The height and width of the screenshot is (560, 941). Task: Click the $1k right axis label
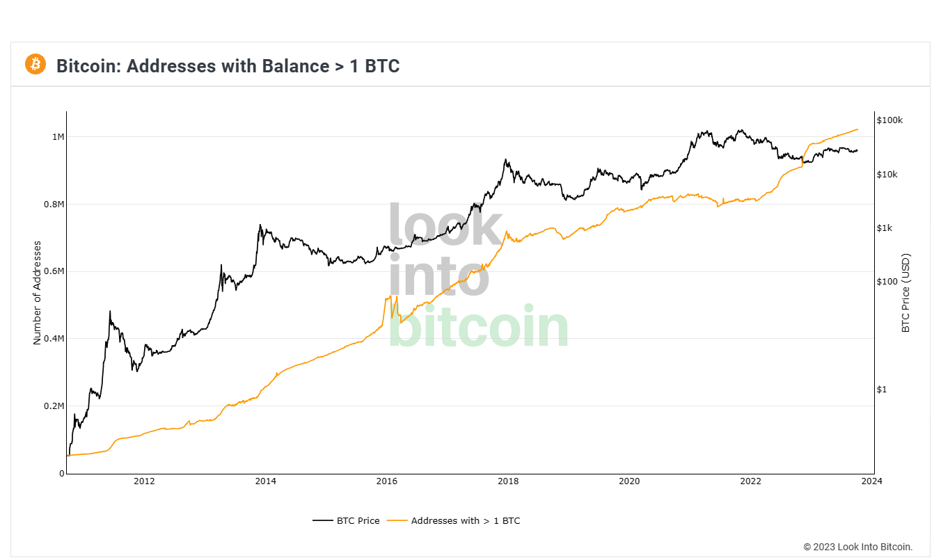point(884,228)
